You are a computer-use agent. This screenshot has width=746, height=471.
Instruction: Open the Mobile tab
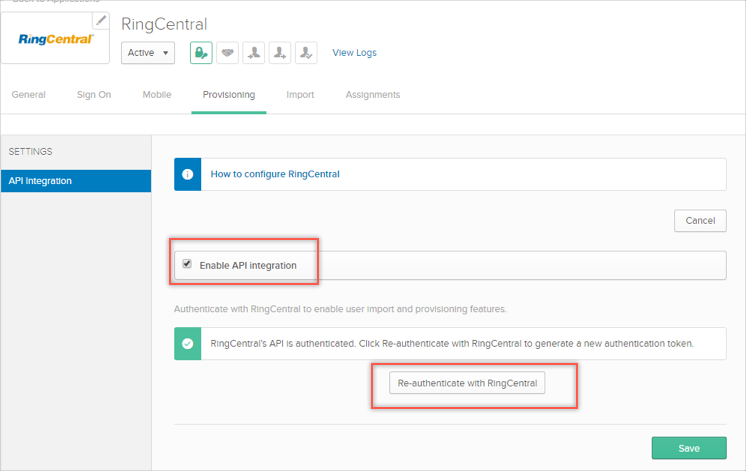[156, 95]
